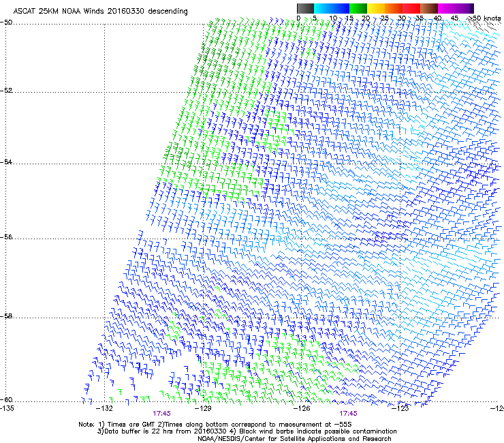The image size is (504, 443).
Task: Click the '-52' latitude axis label
Action: [x=6, y=91]
